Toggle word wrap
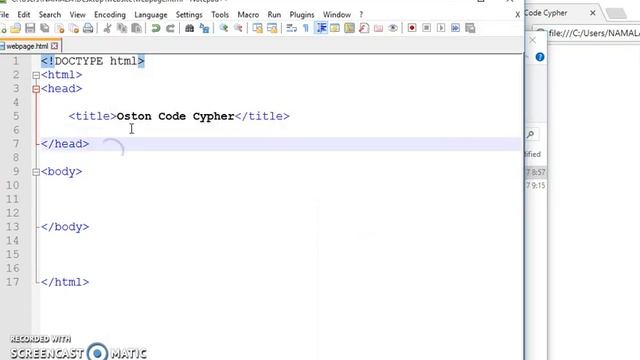 click(x=291, y=28)
